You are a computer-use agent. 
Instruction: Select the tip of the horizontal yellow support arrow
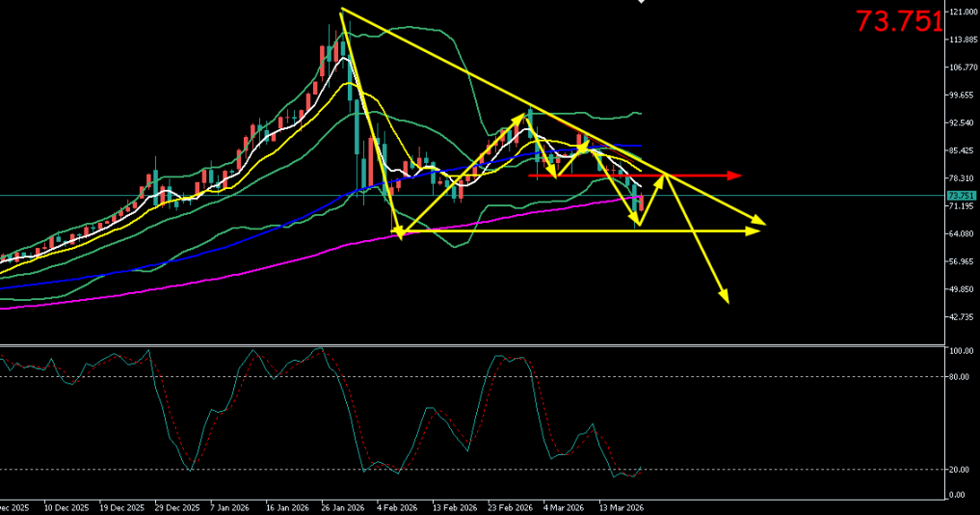click(756, 231)
